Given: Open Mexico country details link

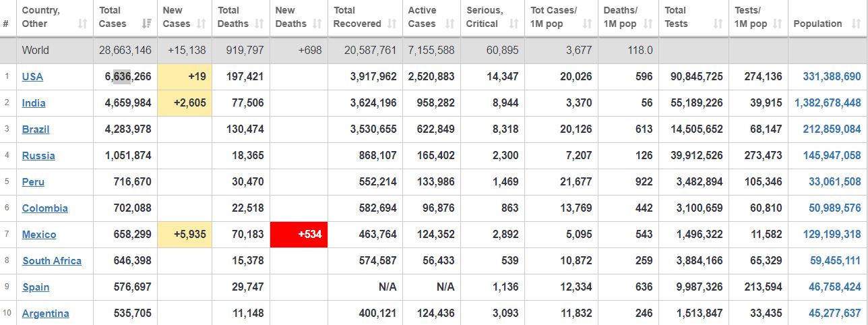Looking at the screenshot, I should click(x=39, y=234).
